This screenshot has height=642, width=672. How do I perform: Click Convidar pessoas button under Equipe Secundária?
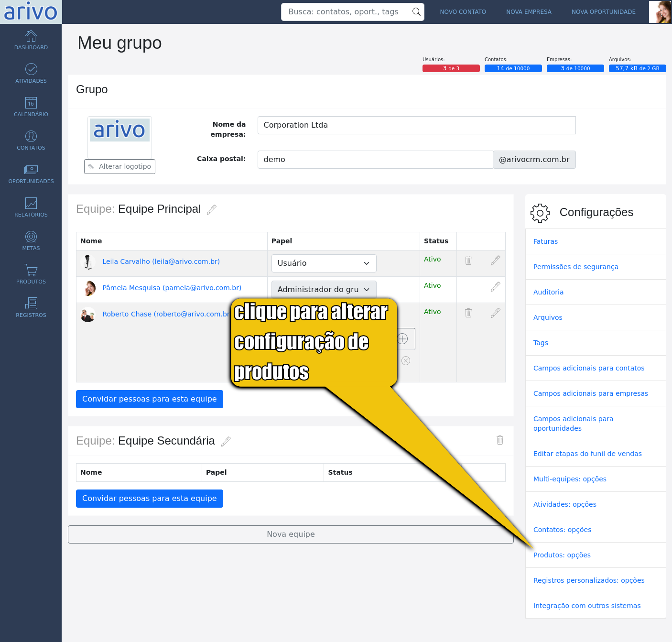tap(150, 499)
